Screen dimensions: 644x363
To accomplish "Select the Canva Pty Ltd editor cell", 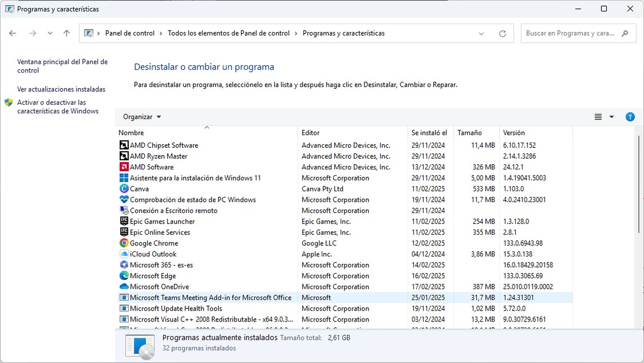I will coord(323,189).
